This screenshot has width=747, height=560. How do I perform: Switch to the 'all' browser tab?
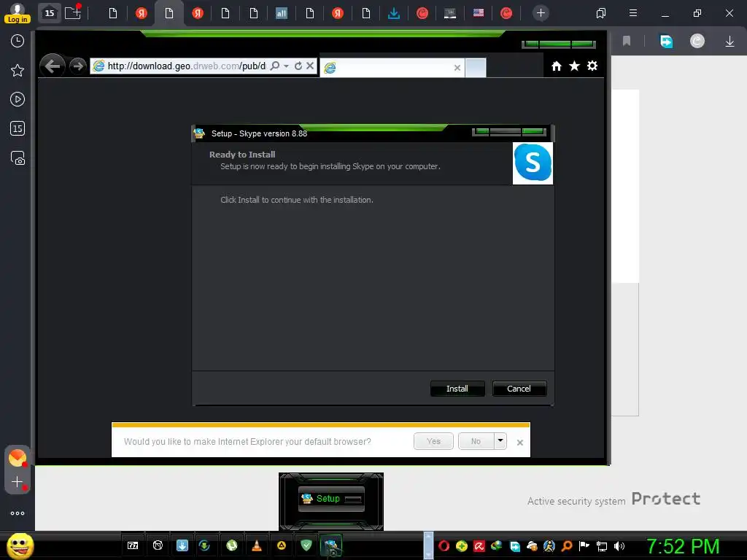pos(282,13)
